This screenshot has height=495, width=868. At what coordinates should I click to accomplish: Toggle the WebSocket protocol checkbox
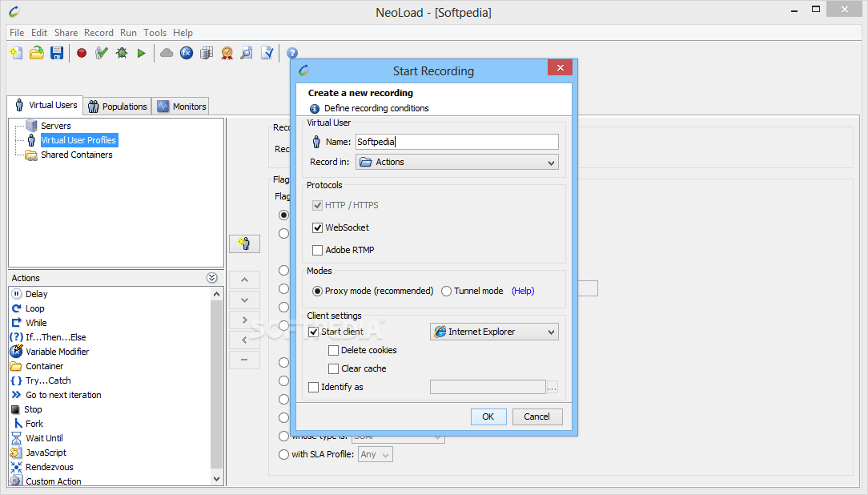318,227
